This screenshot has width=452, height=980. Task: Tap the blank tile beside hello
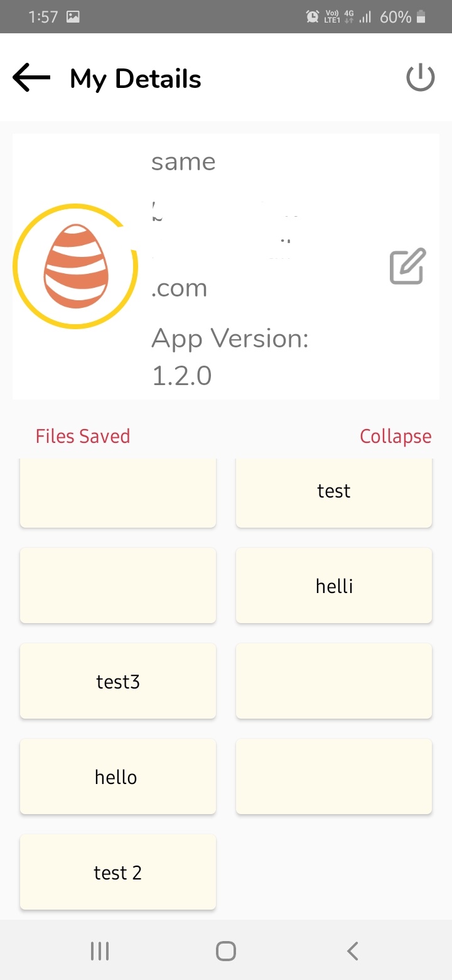click(x=334, y=776)
